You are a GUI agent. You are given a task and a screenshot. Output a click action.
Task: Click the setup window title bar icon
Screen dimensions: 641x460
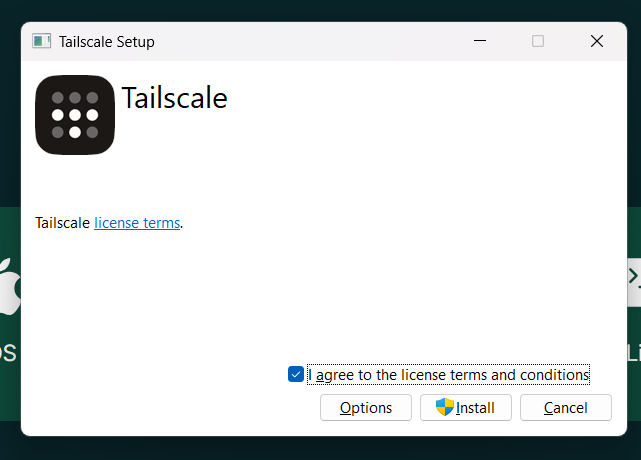[x=42, y=41]
